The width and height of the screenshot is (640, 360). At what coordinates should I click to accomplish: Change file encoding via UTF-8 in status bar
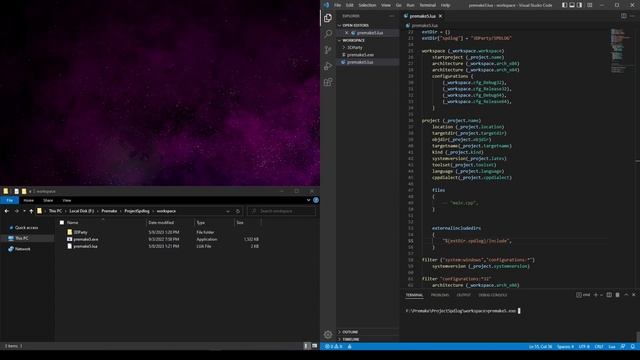[584, 347]
